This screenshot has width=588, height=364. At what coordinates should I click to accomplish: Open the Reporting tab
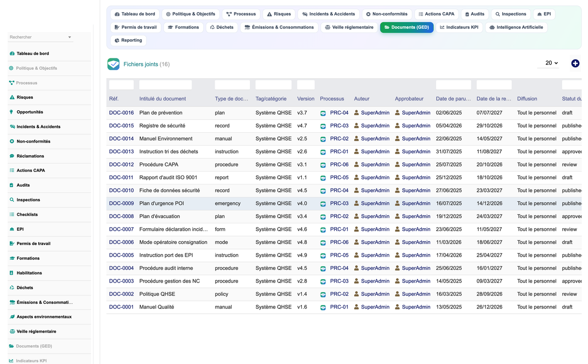pyautogui.click(x=128, y=41)
